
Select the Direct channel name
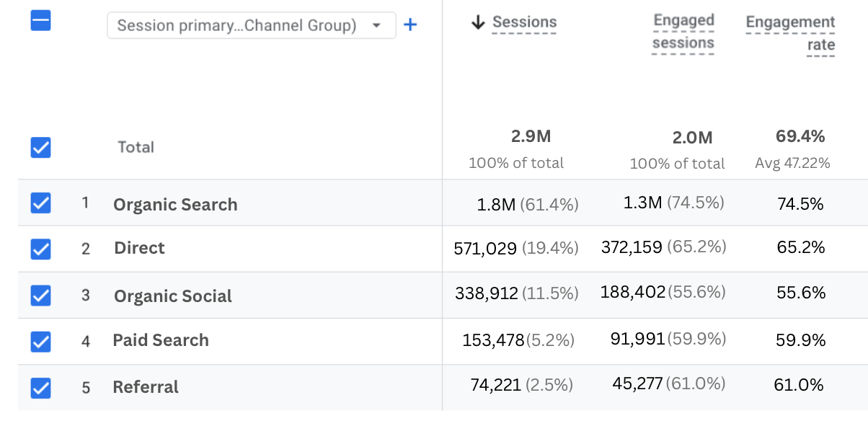click(139, 248)
